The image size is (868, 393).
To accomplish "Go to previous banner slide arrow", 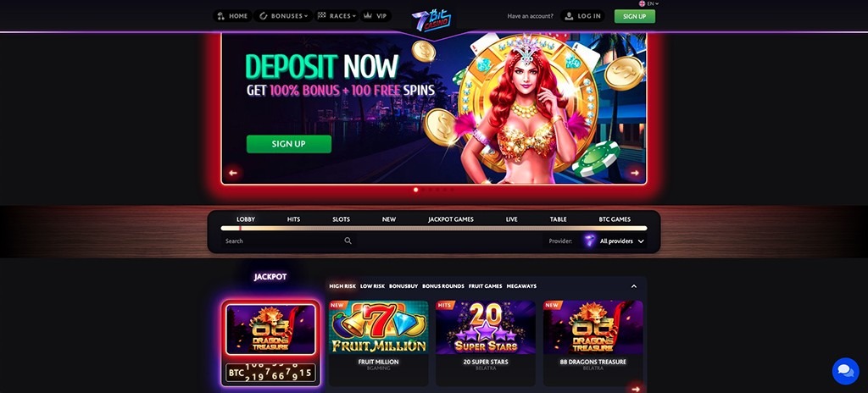I will pos(233,173).
